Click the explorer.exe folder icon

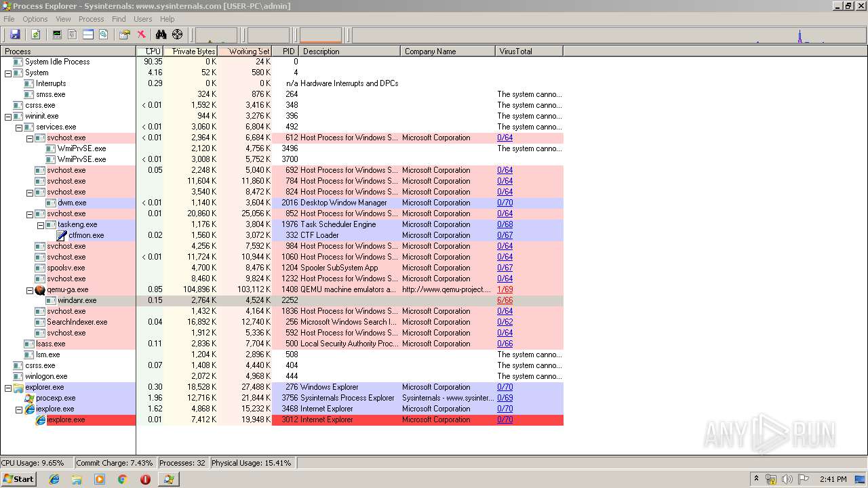pyautogui.click(x=18, y=387)
